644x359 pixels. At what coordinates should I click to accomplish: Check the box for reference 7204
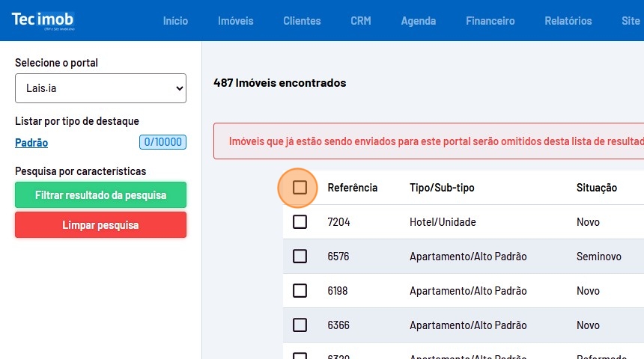pyautogui.click(x=300, y=222)
